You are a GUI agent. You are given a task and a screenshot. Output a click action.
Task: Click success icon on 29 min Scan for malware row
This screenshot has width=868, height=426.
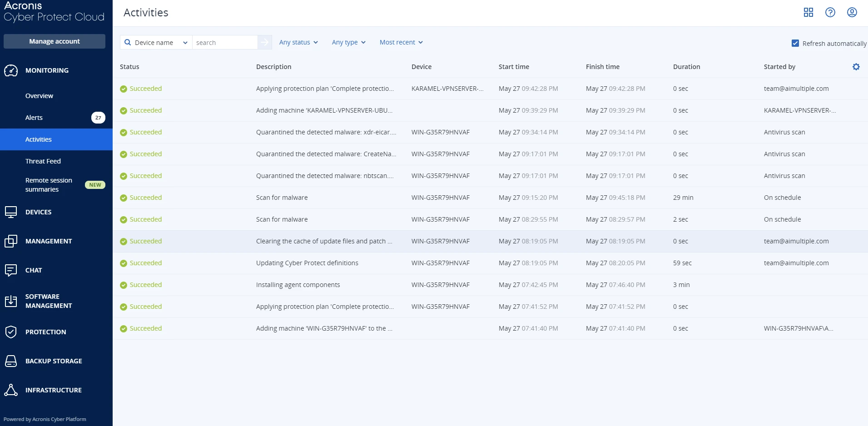click(x=124, y=198)
